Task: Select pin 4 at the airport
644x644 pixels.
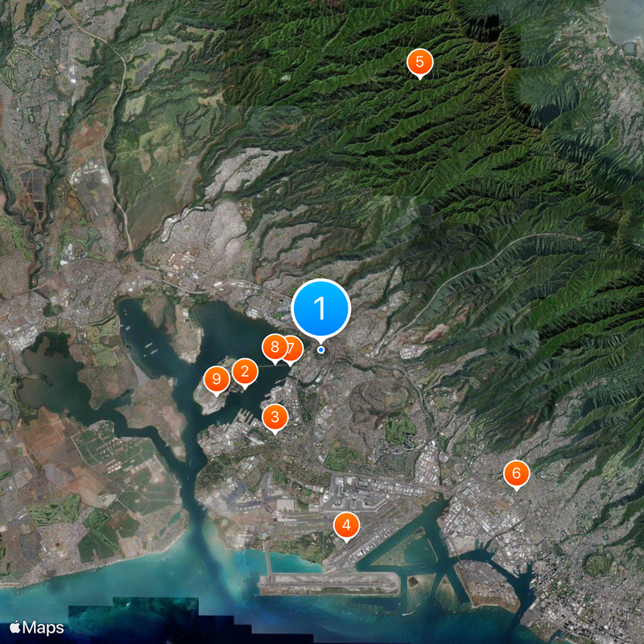Action: [346, 526]
